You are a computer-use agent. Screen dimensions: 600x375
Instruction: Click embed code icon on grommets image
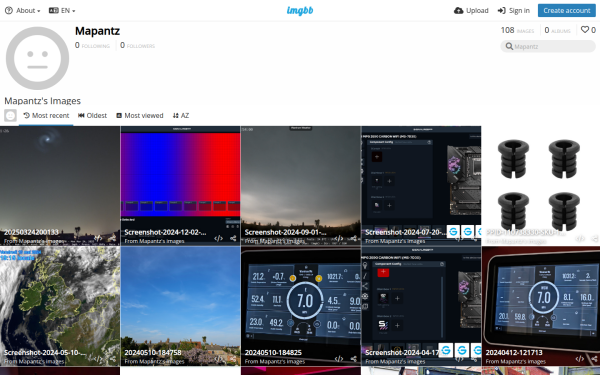click(580, 238)
